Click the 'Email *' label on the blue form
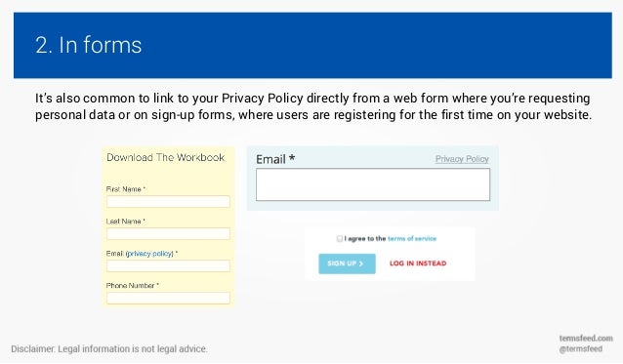Screen dimensions: 623x364 (x=275, y=159)
